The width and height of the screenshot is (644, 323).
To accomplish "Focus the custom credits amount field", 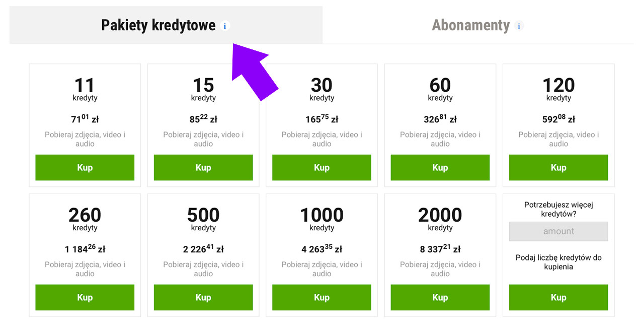I will (558, 231).
